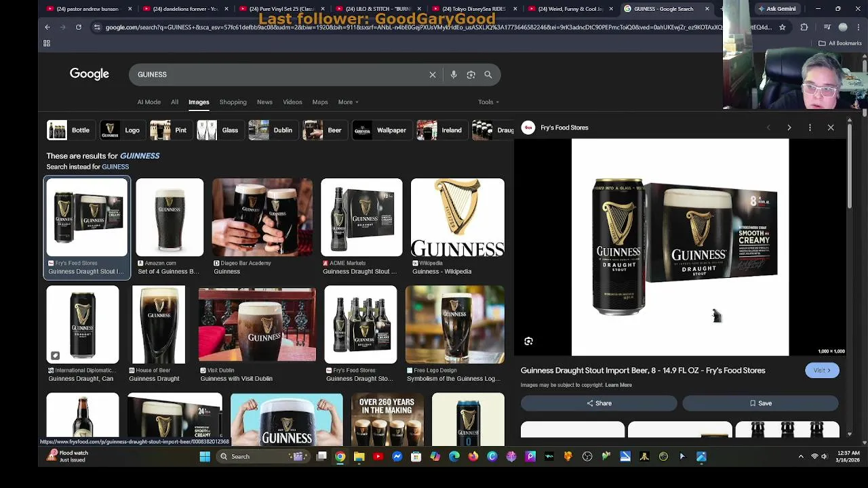The image size is (868, 488).
Task: Close the Fry's Food Stores image preview panel
Action: pyautogui.click(x=831, y=127)
